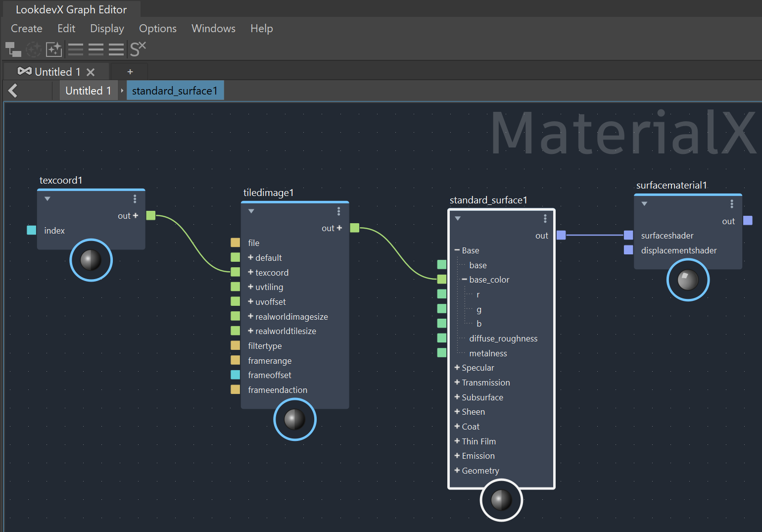The height and width of the screenshot is (532, 762).
Task: Open the standard_surface1 node three-dot menu
Action: 545,218
